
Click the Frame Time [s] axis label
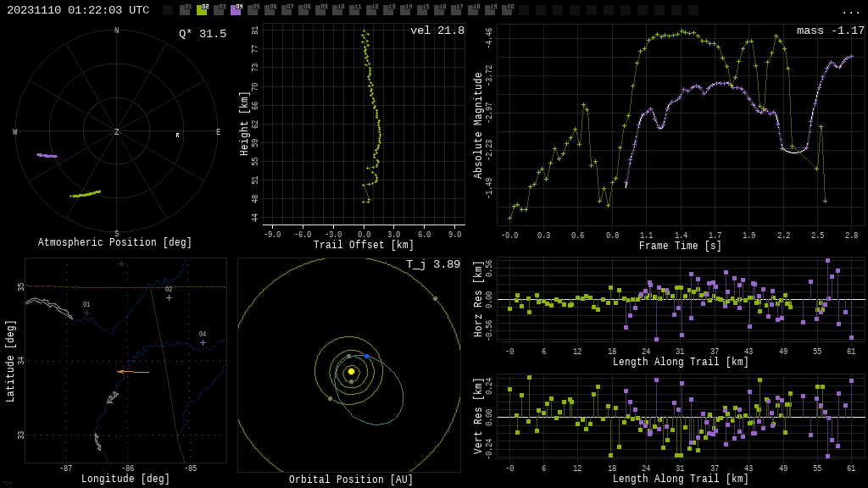tap(681, 246)
